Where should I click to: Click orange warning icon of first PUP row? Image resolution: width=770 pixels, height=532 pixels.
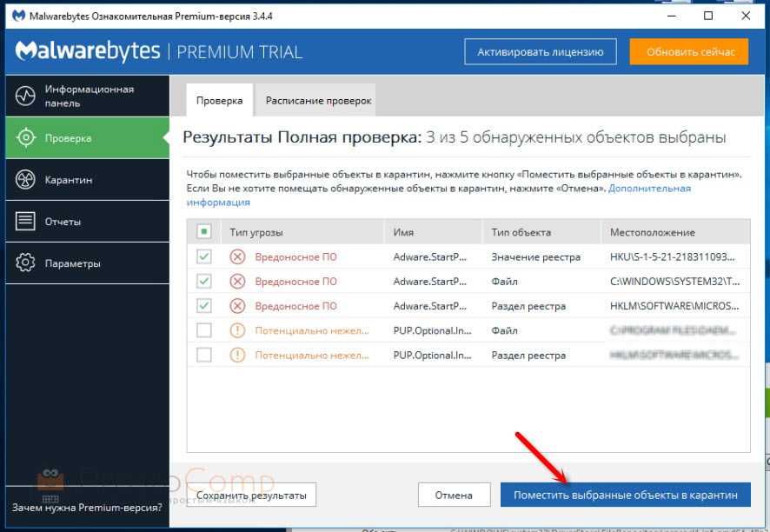tap(237, 330)
